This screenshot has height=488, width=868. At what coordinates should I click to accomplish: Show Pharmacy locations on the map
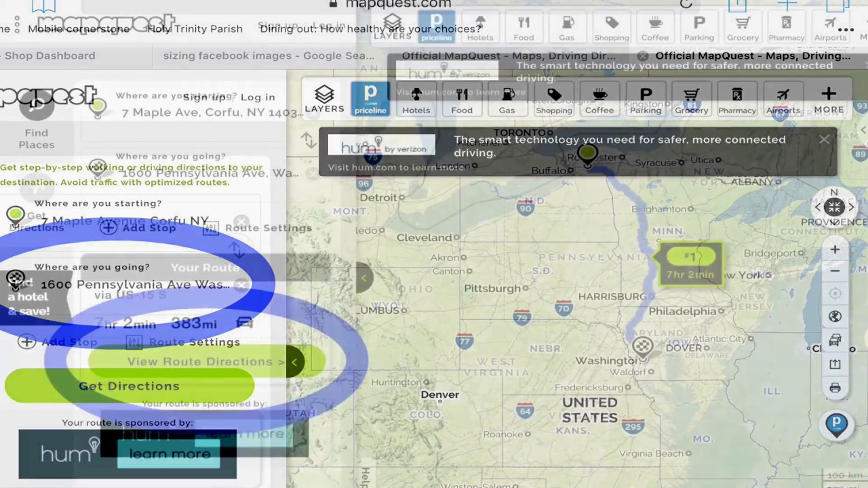(x=737, y=99)
